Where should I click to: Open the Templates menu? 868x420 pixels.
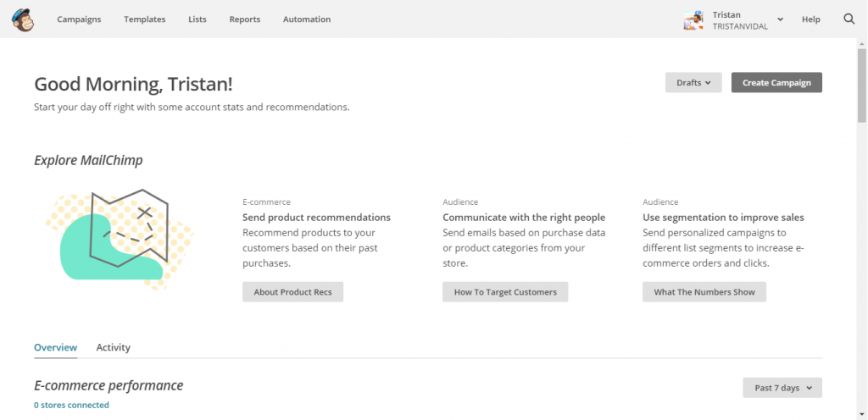point(144,19)
